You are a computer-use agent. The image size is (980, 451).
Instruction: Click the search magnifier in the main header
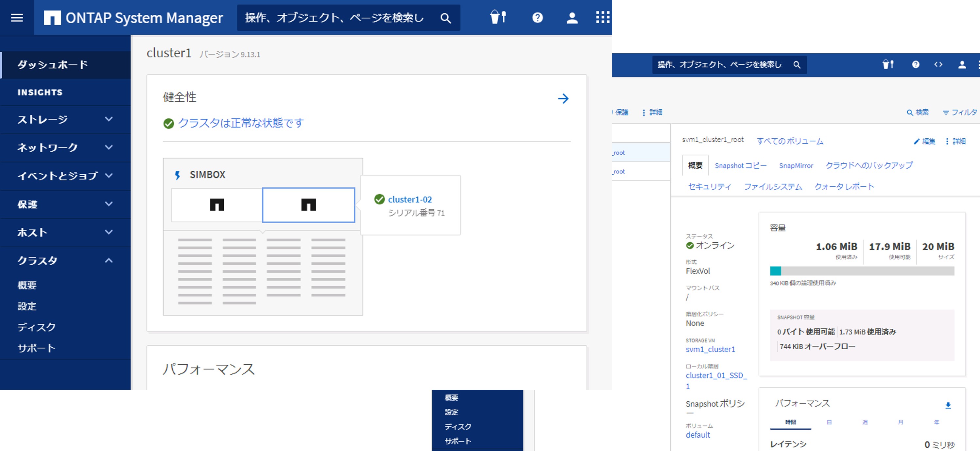tap(445, 18)
